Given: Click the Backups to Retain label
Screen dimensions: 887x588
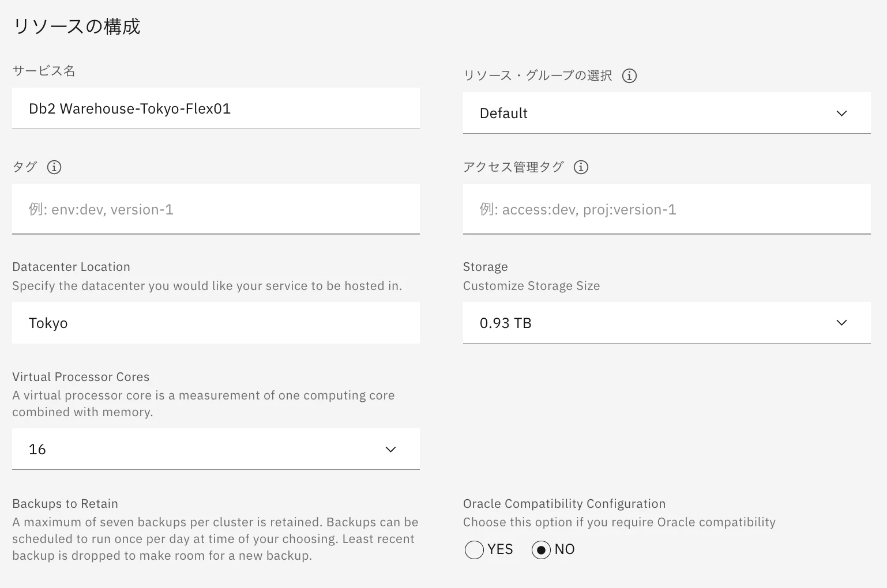Looking at the screenshot, I should [65, 504].
